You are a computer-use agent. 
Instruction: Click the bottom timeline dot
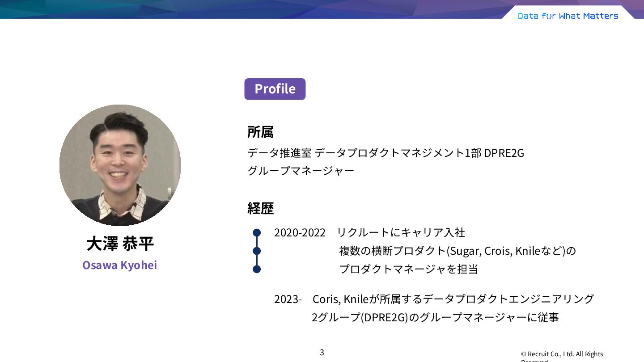click(257, 269)
